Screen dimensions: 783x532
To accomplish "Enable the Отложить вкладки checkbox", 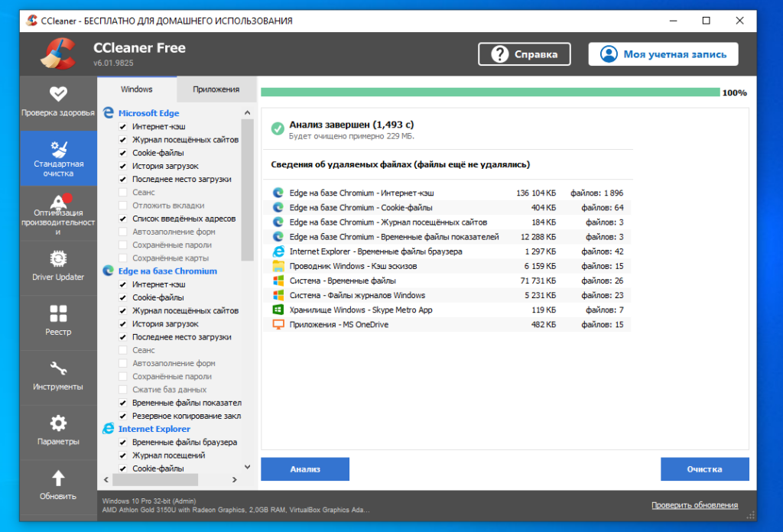I will click(x=123, y=205).
